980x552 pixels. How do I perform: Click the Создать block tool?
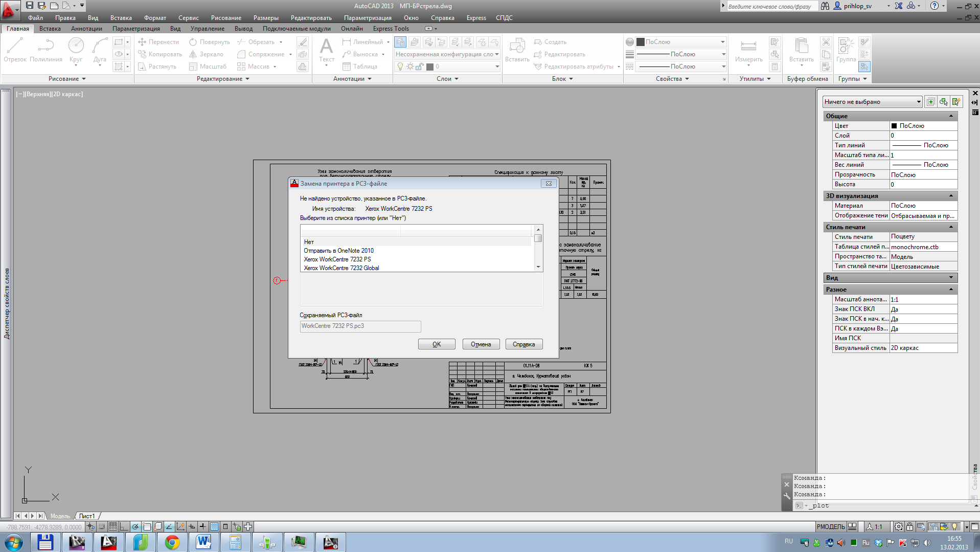[x=550, y=42]
